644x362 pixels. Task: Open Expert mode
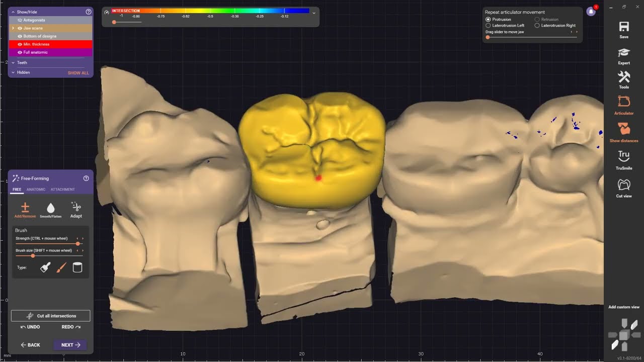(624, 56)
